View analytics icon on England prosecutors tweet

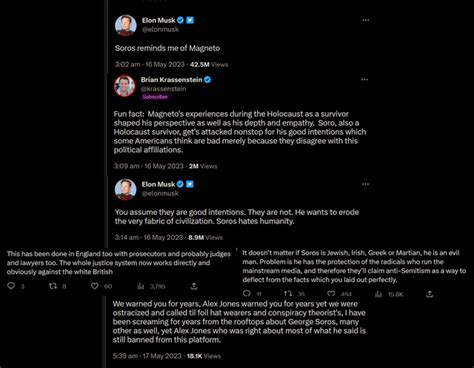pos(141,286)
